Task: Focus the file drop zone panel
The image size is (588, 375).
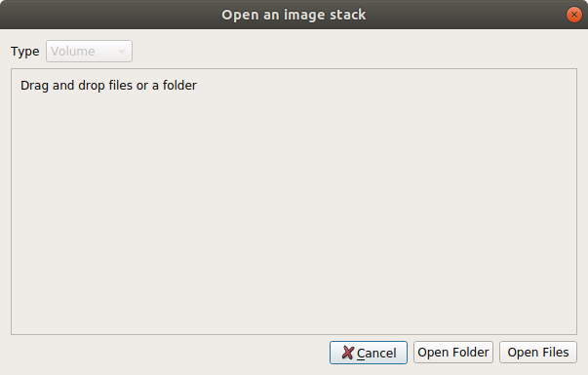Action: (294, 202)
